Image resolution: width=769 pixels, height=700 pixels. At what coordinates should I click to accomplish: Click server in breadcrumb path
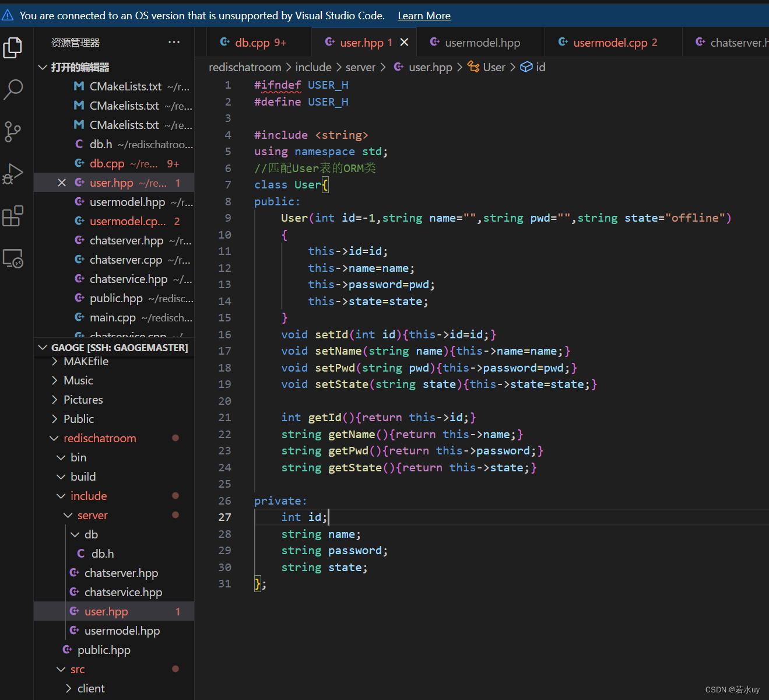[360, 67]
